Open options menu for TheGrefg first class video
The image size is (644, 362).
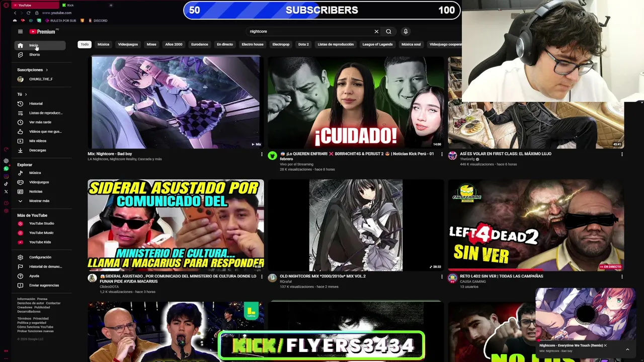[622, 154]
